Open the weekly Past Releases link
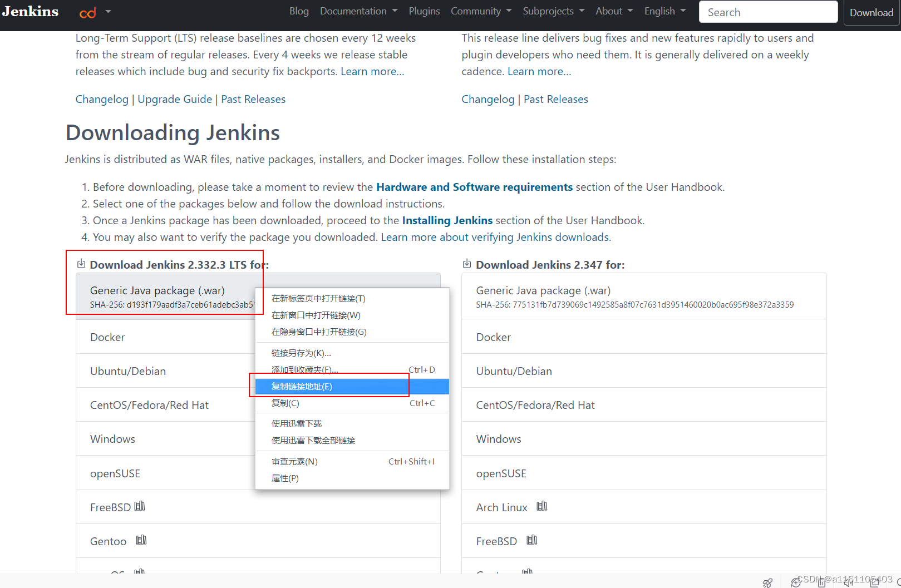The image size is (901, 588). 556,99
